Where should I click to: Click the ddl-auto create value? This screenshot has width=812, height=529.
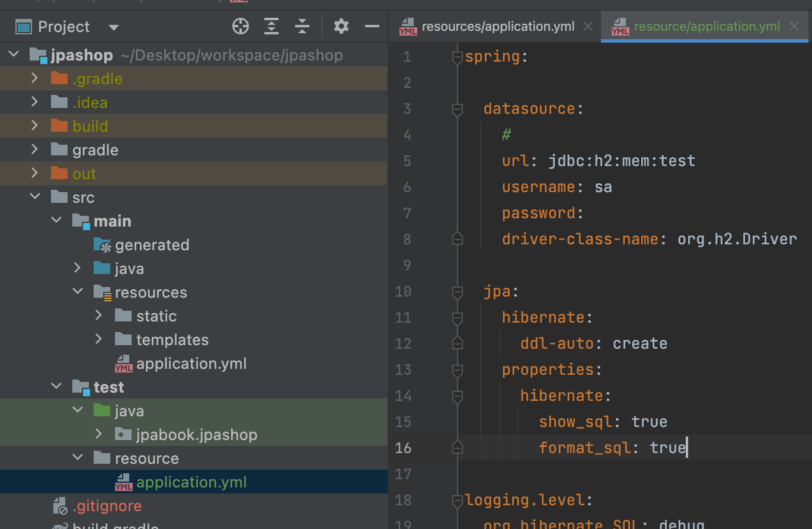pyautogui.click(x=640, y=343)
